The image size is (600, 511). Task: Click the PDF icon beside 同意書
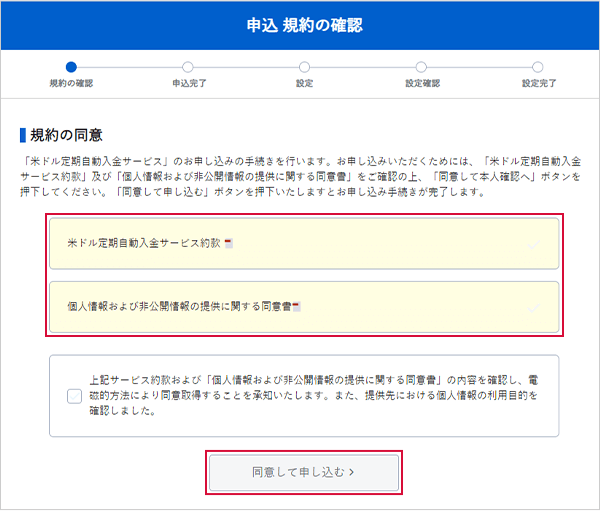[296, 307]
